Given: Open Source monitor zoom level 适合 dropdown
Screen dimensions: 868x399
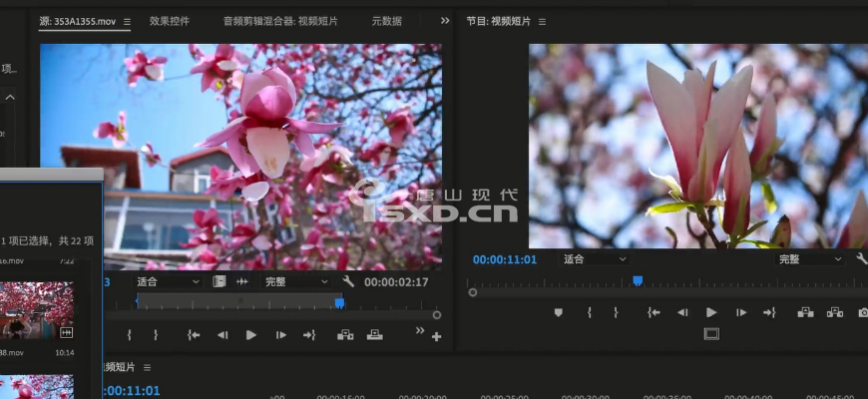Looking at the screenshot, I should point(168,281).
